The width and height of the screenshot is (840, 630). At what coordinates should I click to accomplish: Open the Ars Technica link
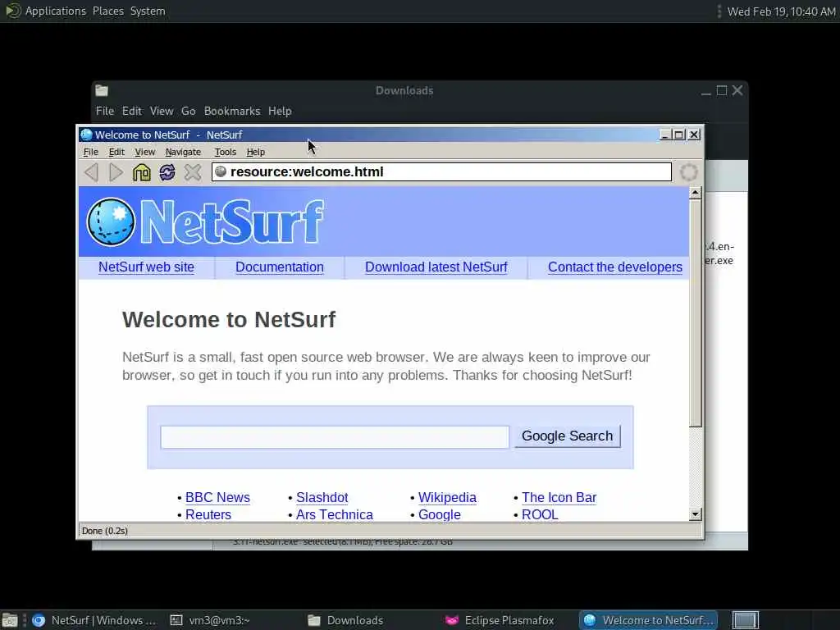pyautogui.click(x=335, y=515)
